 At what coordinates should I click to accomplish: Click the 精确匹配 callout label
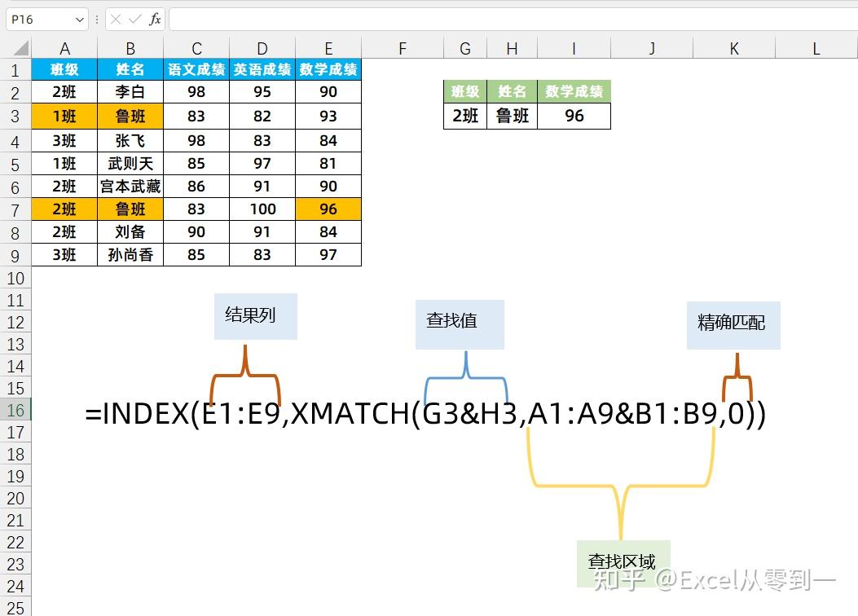[733, 323]
